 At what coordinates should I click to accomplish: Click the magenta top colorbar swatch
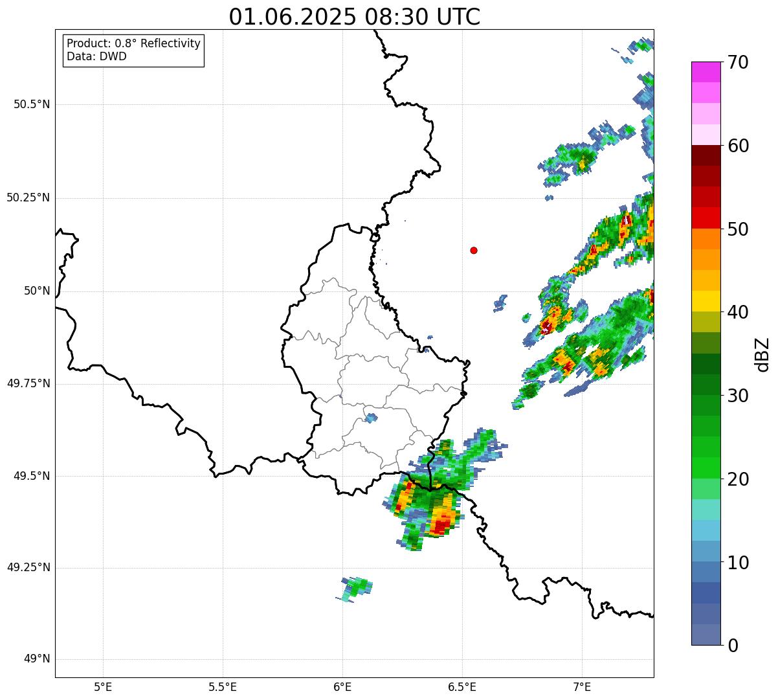(x=706, y=72)
